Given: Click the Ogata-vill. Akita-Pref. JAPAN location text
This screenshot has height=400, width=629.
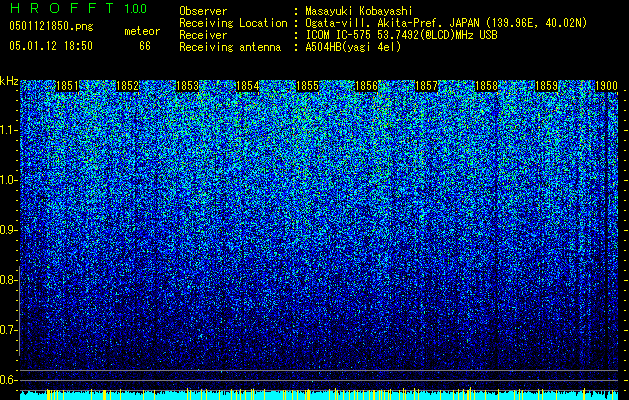Looking at the screenshot, I should pyautogui.click(x=446, y=24).
